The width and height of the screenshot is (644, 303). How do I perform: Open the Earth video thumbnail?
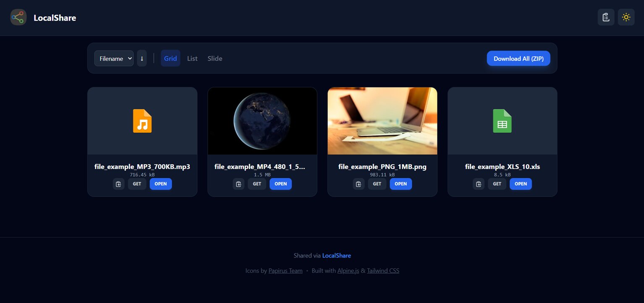tap(262, 121)
